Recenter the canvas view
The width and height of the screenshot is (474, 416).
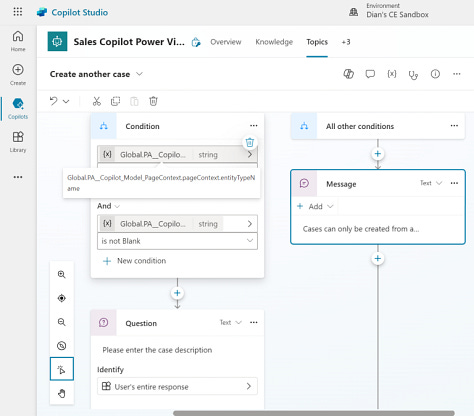point(62,298)
